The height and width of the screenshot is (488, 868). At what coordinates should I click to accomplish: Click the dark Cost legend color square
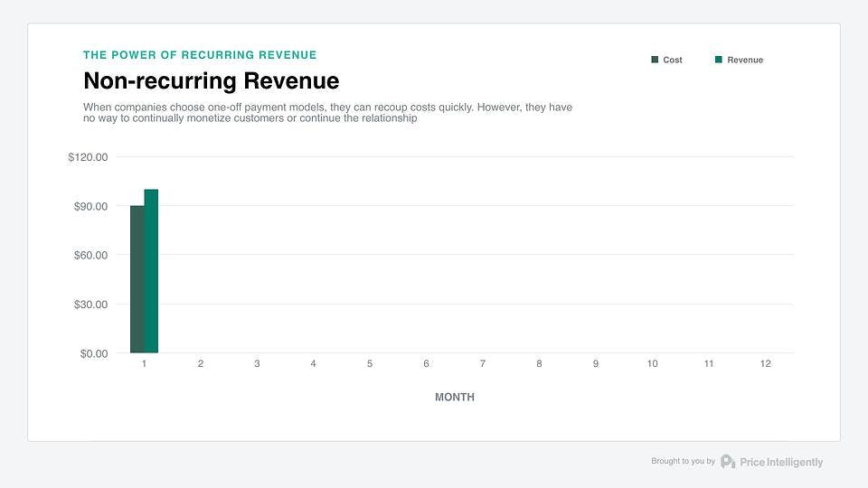655,60
